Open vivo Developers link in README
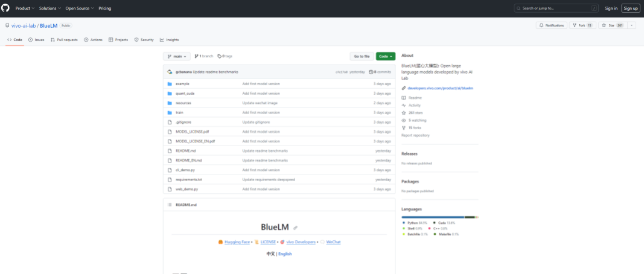 pos(301,242)
